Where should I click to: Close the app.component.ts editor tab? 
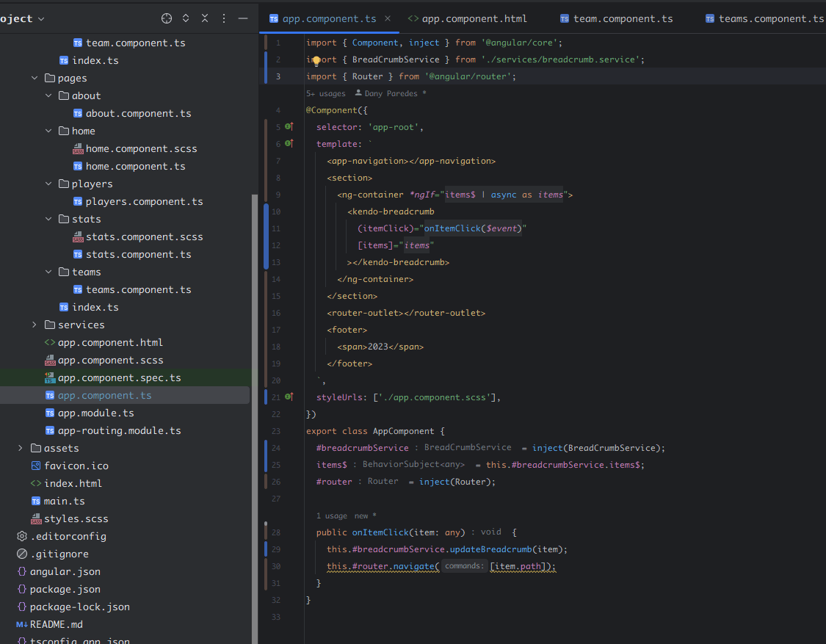pyautogui.click(x=388, y=18)
